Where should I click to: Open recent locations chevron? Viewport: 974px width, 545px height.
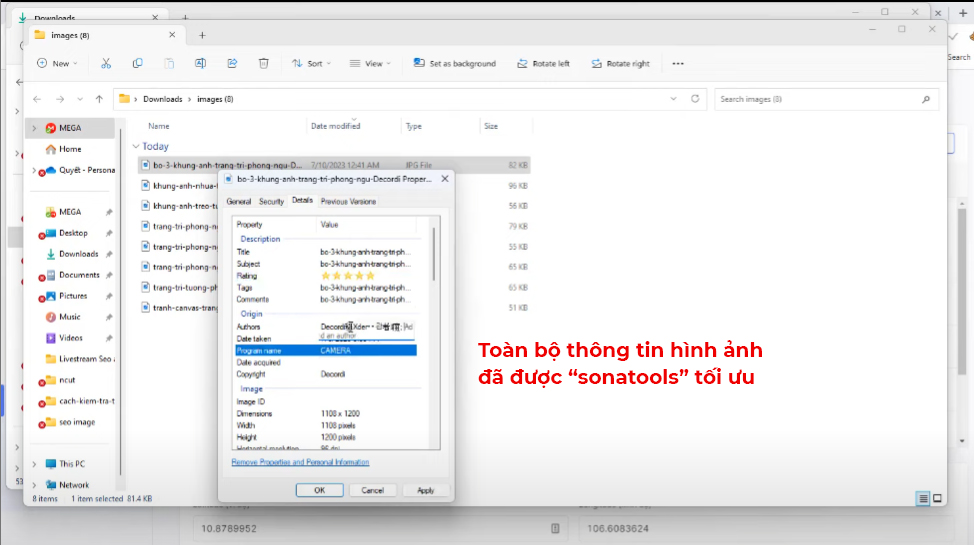[80, 99]
